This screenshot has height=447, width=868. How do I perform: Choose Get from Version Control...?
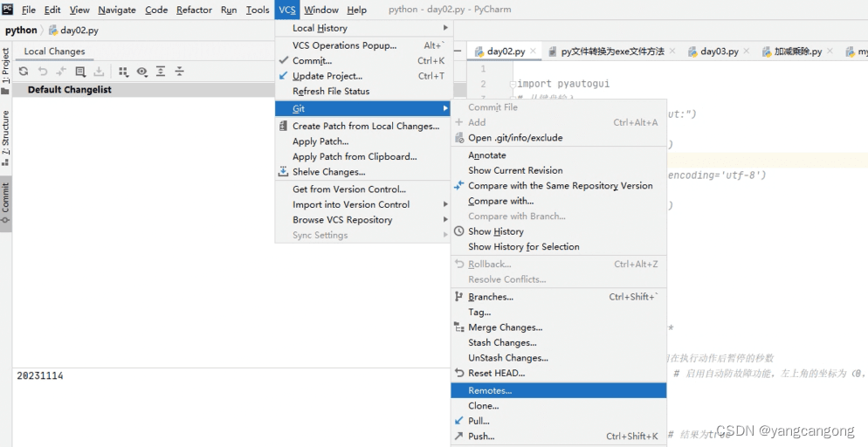(363, 189)
